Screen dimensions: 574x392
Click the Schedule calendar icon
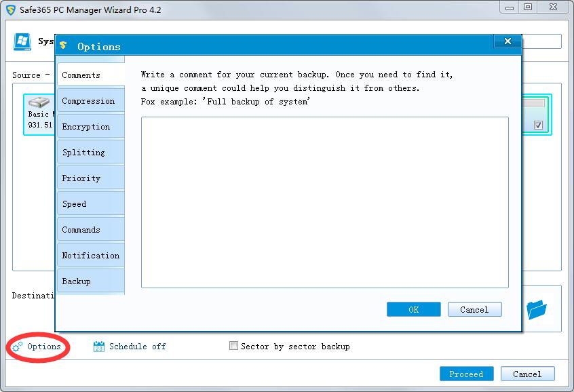(x=98, y=347)
